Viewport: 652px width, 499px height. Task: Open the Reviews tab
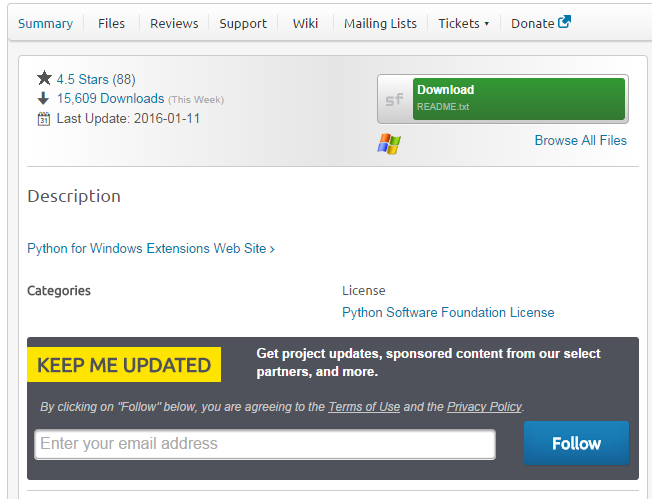tap(174, 24)
